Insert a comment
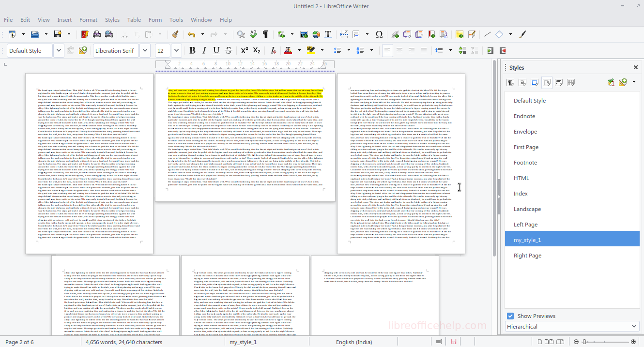The width and height of the screenshot is (644, 347). 460,34
